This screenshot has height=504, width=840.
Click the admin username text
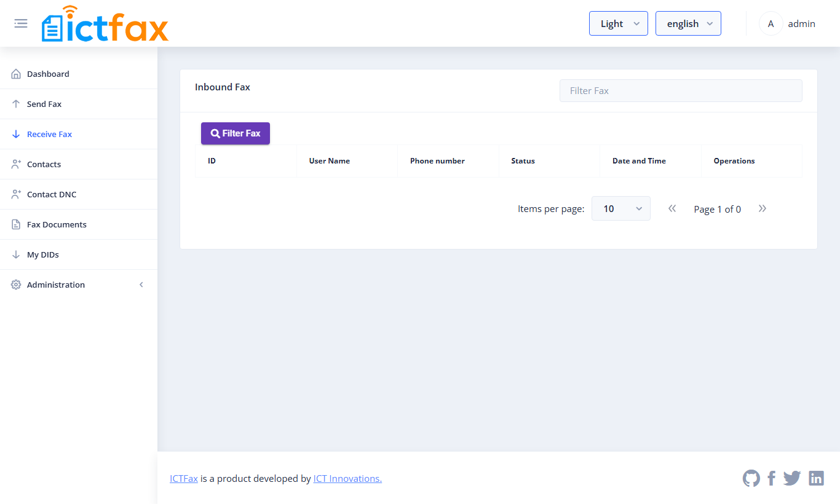coord(801,23)
